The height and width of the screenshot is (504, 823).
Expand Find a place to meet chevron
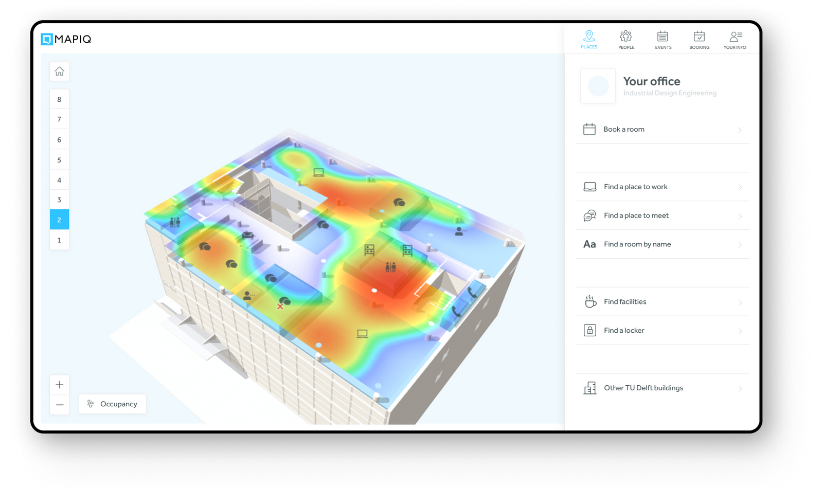(740, 215)
